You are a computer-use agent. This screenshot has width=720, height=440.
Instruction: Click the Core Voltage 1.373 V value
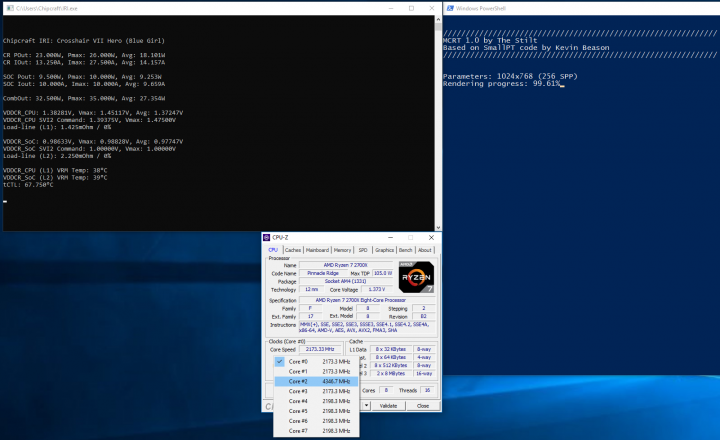[x=377, y=289]
